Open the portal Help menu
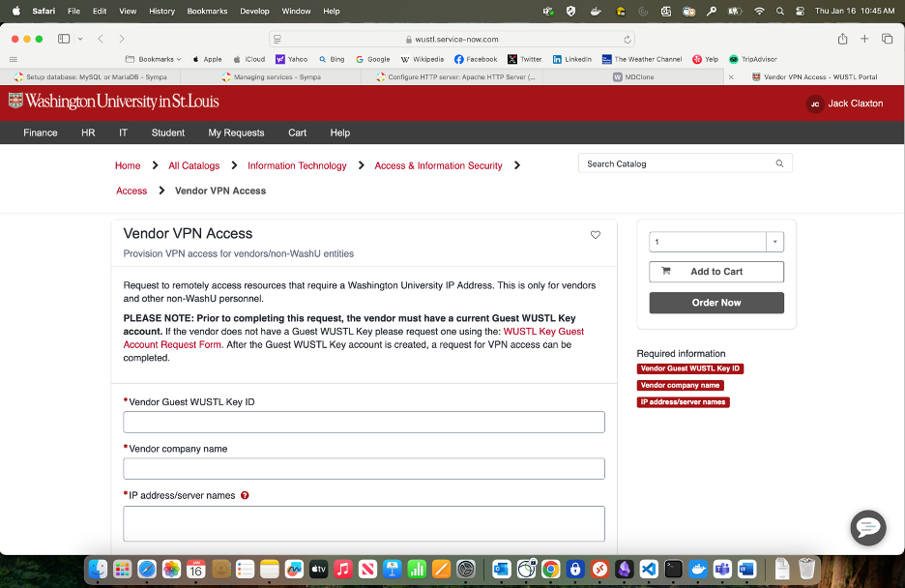Image resolution: width=905 pixels, height=588 pixels. click(x=340, y=132)
